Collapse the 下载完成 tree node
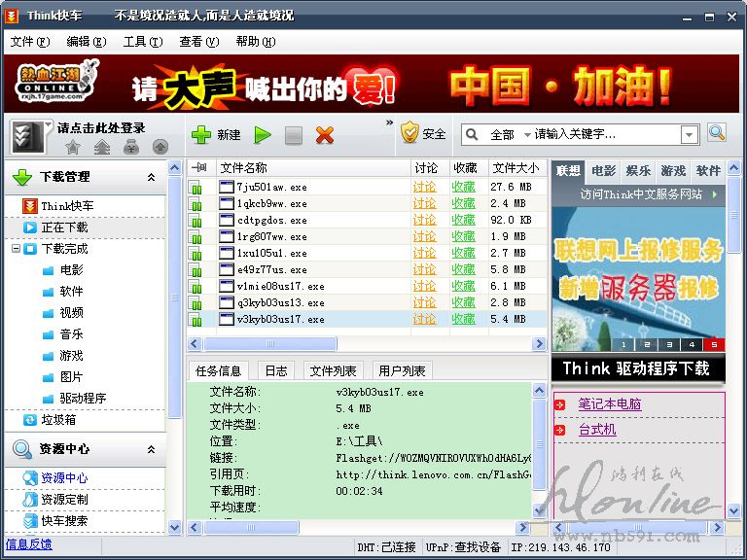This screenshot has width=747, height=560. 17,249
